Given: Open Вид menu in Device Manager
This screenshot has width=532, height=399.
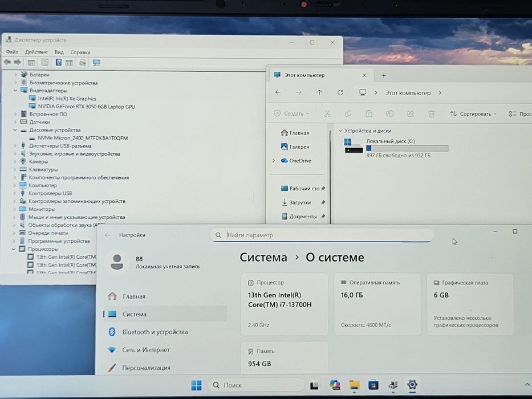Looking at the screenshot, I should [x=59, y=52].
